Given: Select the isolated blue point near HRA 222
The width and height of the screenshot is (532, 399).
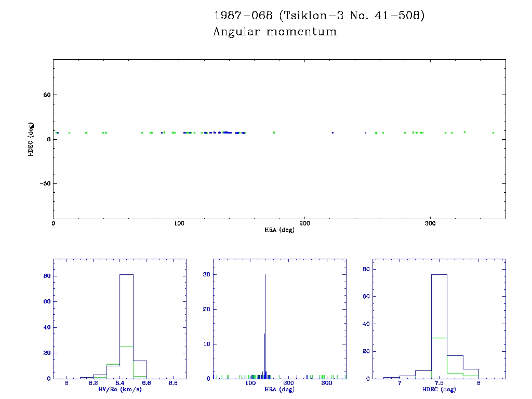Looking at the screenshot, I should (x=332, y=132).
